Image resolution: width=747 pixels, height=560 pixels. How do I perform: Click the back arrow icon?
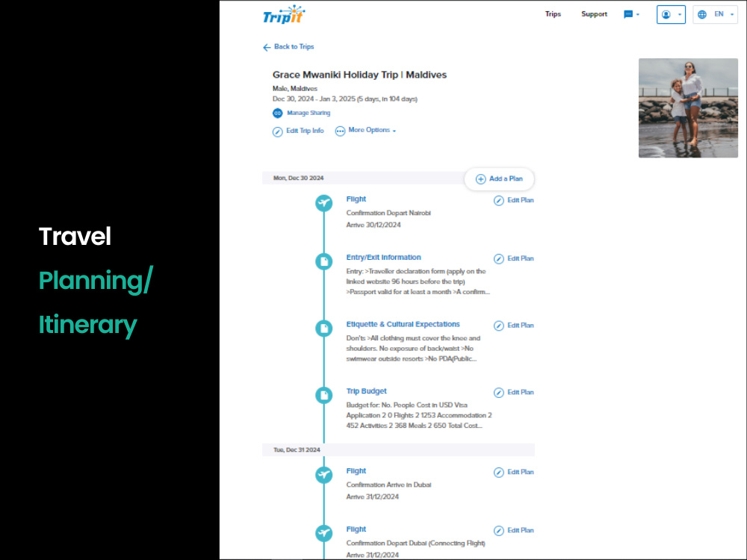click(267, 47)
